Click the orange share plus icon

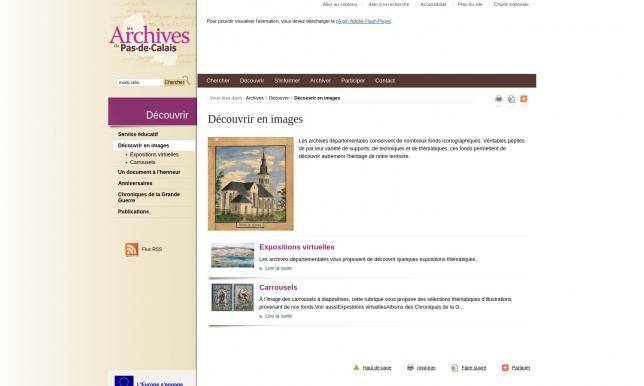click(524, 99)
